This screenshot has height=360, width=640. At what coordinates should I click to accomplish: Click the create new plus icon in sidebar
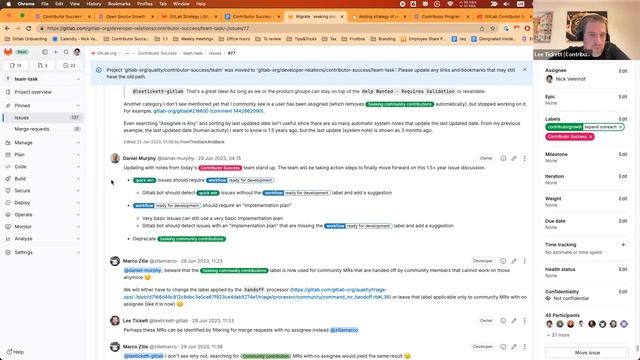click(x=56, y=52)
